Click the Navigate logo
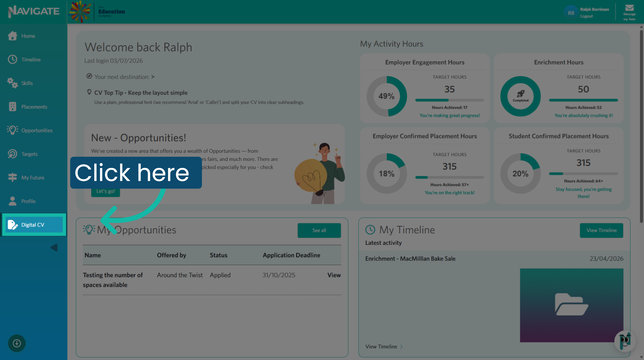Viewport: 644px width, 360px height. (x=34, y=11)
